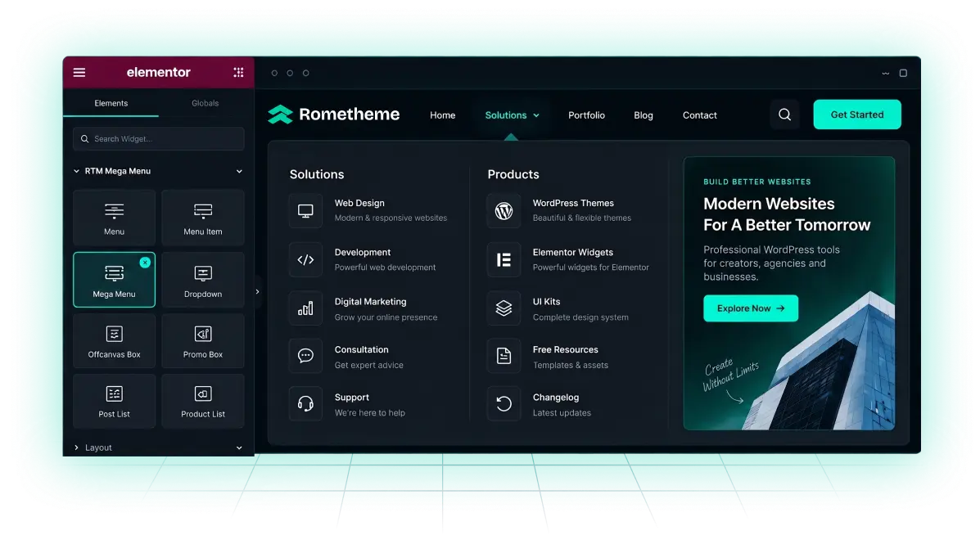Open the Elementor hamburger menu
The width and height of the screenshot is (980, 535).
(x=79, y=73)
